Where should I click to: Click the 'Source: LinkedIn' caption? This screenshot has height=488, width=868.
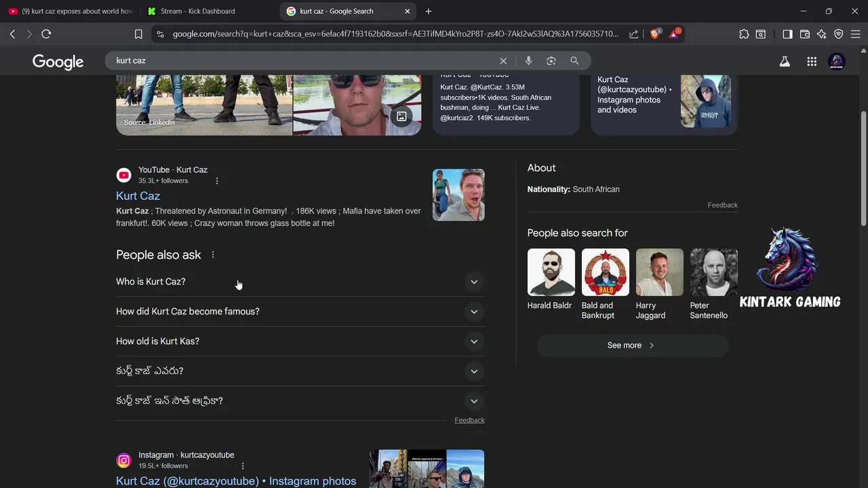coord(149,123)
